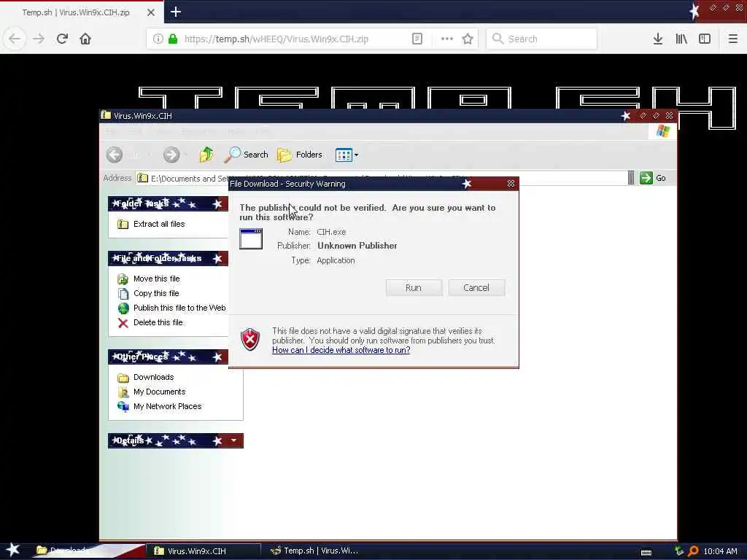Click Cancel in Security Warning dialog
This screenshot has width=747, height=560.
click(x=476, y=287)
